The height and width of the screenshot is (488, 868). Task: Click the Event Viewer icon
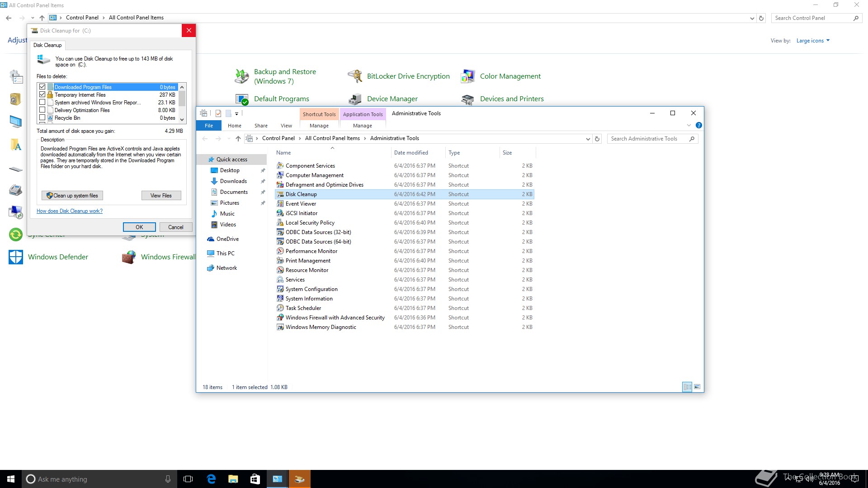tap(280, 204)
